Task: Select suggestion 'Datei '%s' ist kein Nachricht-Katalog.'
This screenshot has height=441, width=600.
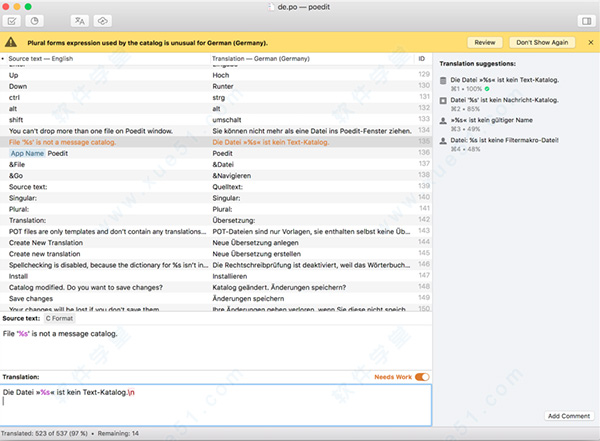Action: (x=504, y=100)
